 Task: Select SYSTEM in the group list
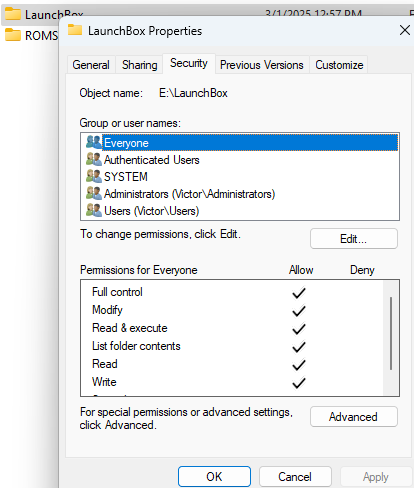coord(126,177)
